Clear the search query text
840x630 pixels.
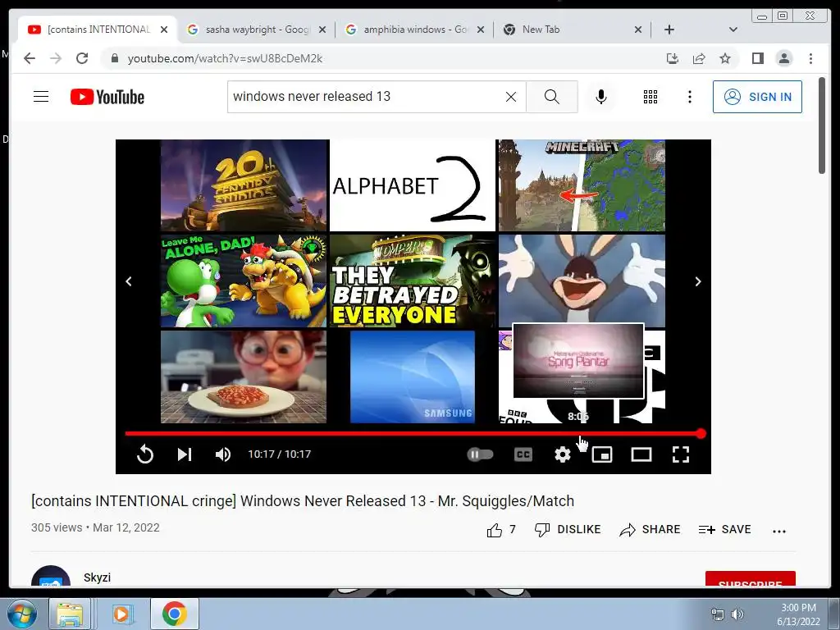(x=511, y=97)
